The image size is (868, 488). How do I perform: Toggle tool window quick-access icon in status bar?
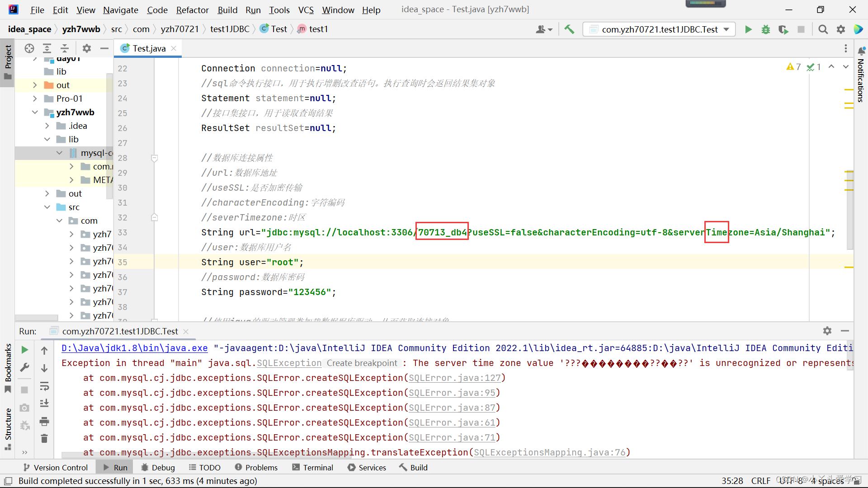[x=8, y=481]
